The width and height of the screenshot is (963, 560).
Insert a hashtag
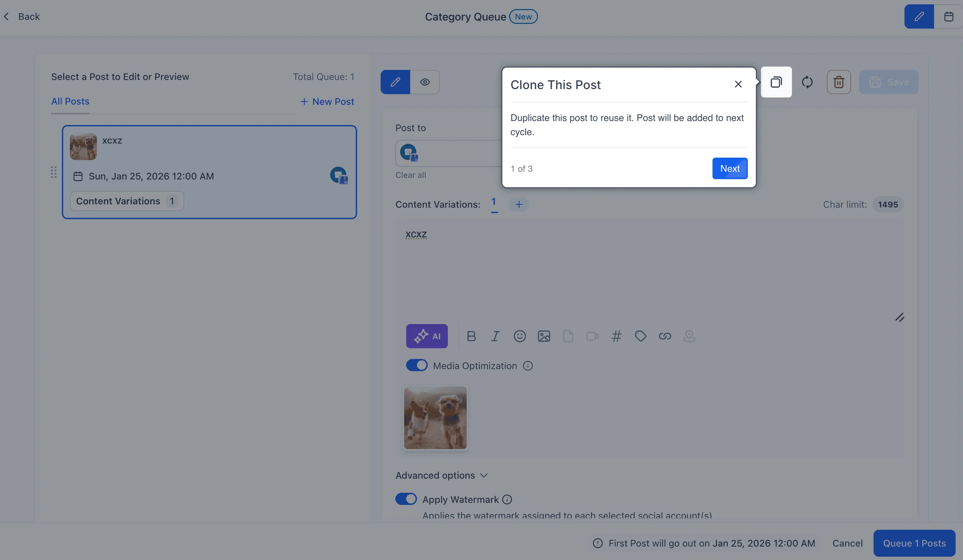(616, 336)
